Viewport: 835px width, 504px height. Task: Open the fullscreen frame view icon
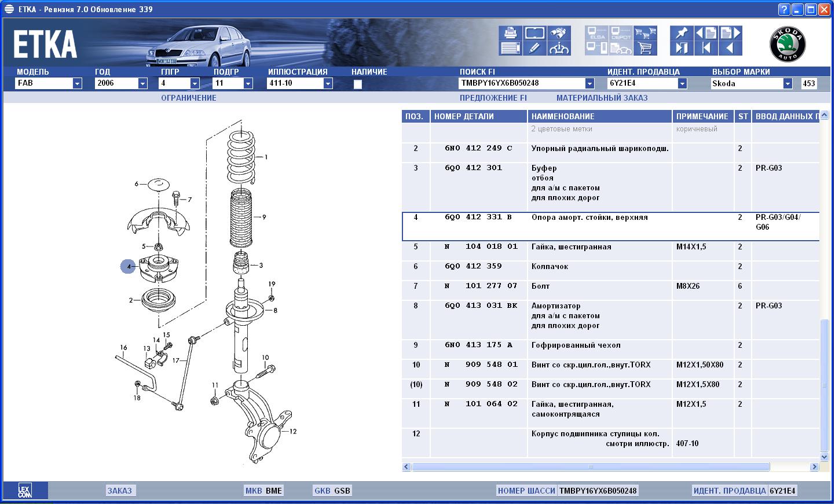pos(534,33)
